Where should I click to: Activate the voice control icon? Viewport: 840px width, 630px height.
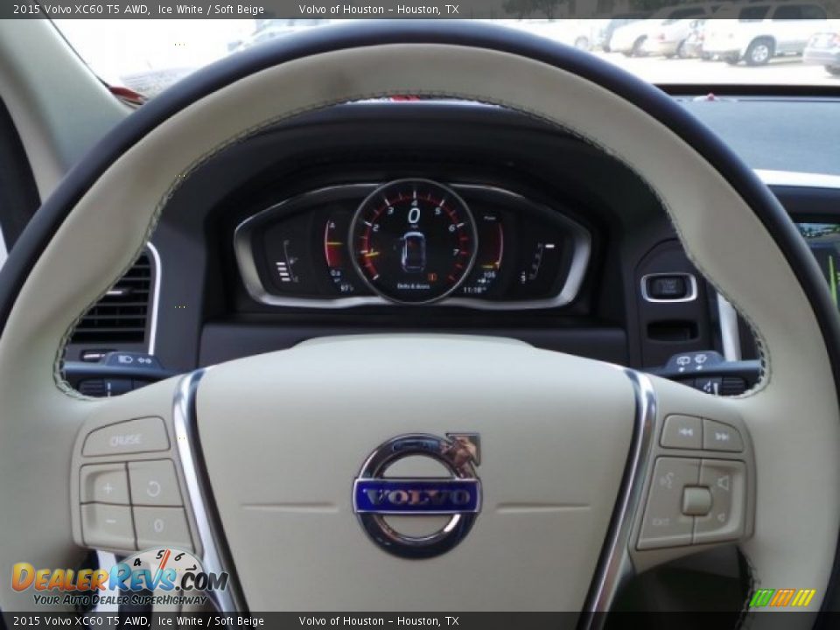coord(668,479)
